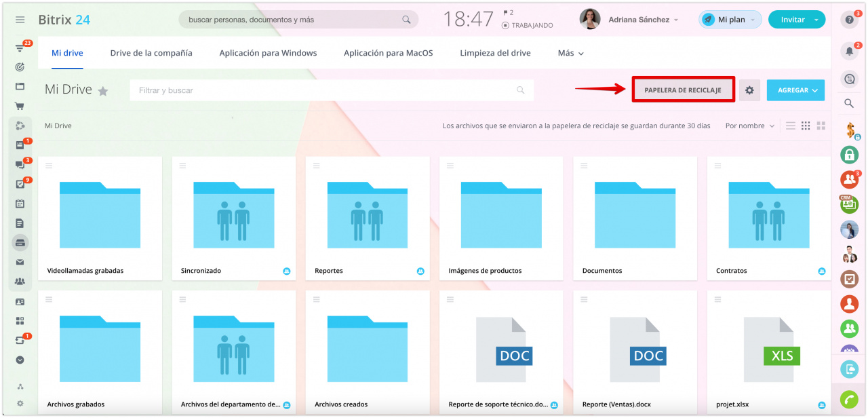Open the help question mark icon
Screen dimensions: 868x418
pyautogui.click(x=849, y=20)
